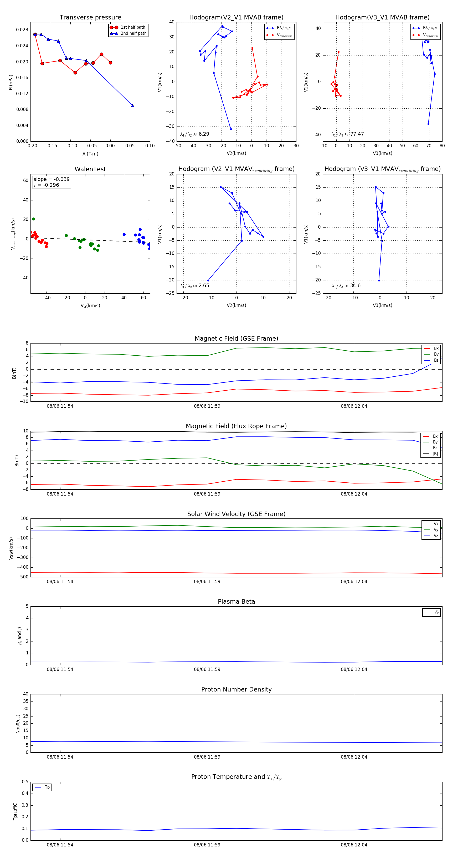473x868 pixels.
Task: Click the eigenvalue ratio value 34.6
Action: click(x=355, y=286)
